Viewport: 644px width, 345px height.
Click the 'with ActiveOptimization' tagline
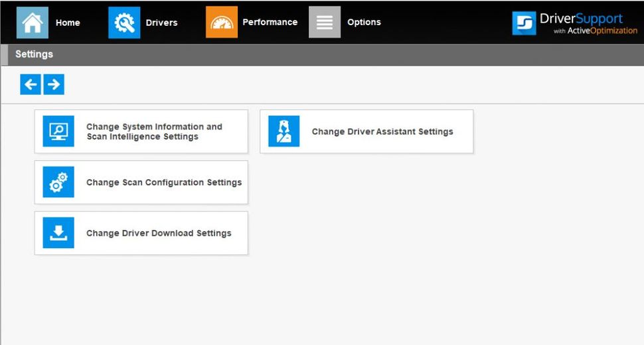click(x=595, y=31)
